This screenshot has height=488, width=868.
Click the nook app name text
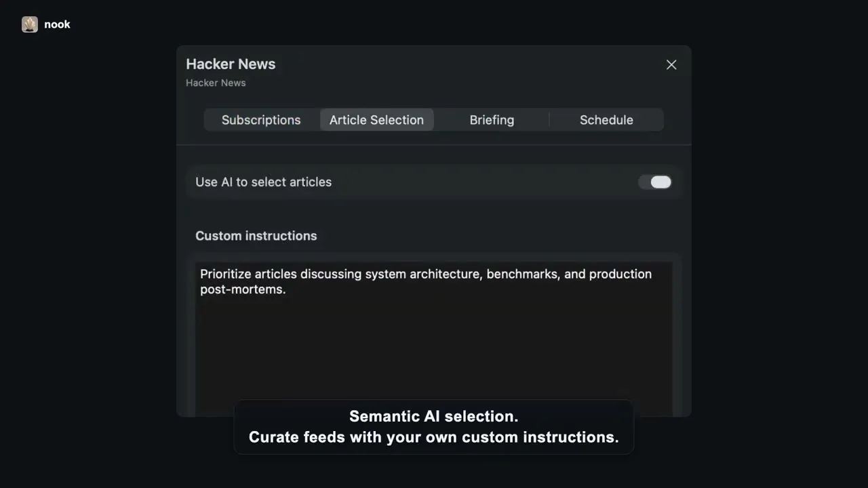[x=58, y=24]
